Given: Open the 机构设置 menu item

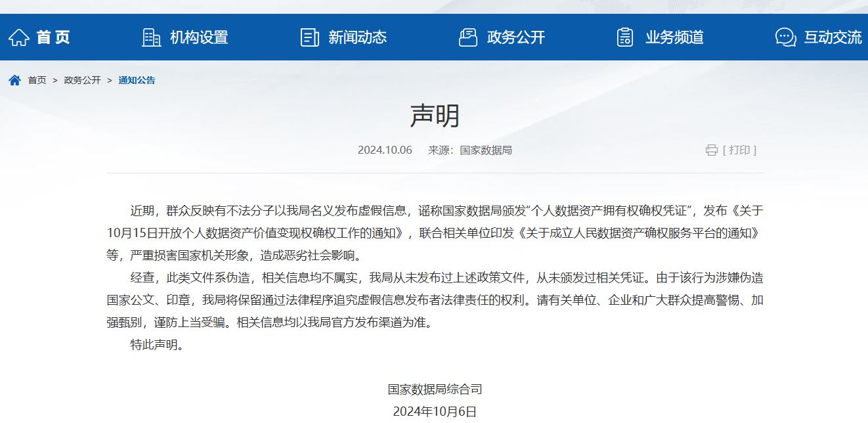Looking at the screenshot, I should point(199,37).
